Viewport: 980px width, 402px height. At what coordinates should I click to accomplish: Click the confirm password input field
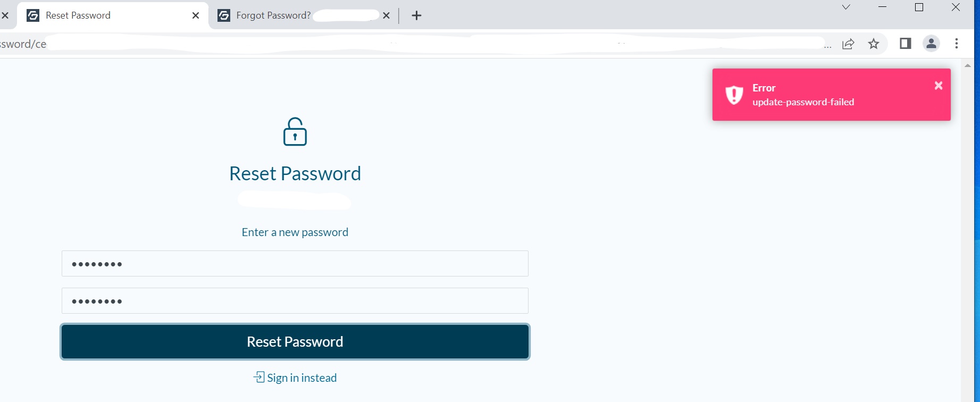[295, 300]
